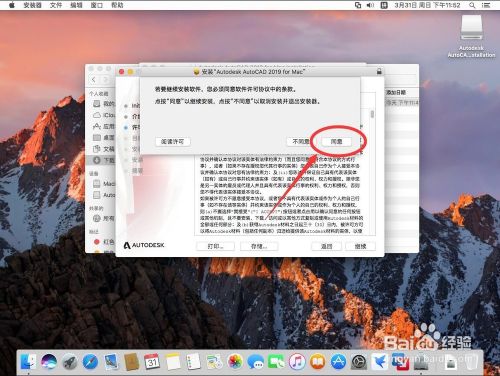The image size is (500, 376).
Task: Open the blue bird app in Dock
Action: pyautogui.click(x=380, y=362)
